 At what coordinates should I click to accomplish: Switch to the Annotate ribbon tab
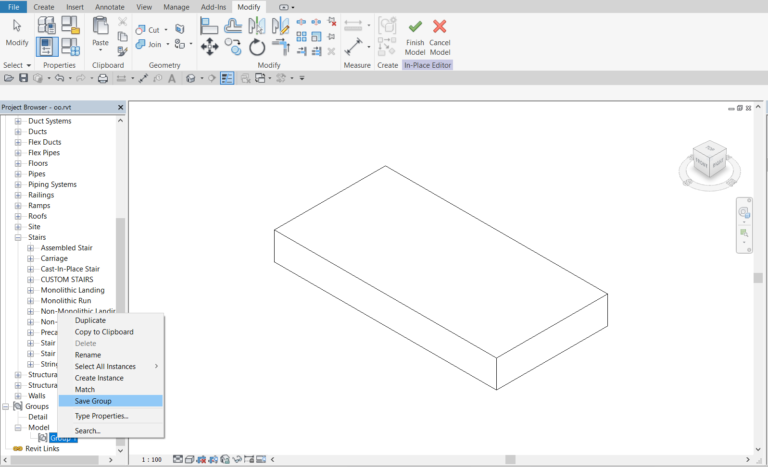click(110, 7)
